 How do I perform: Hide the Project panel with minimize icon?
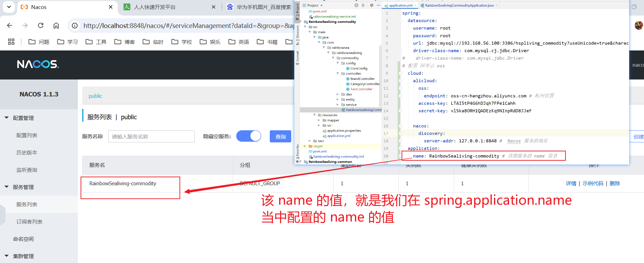[x=378, y=5]
